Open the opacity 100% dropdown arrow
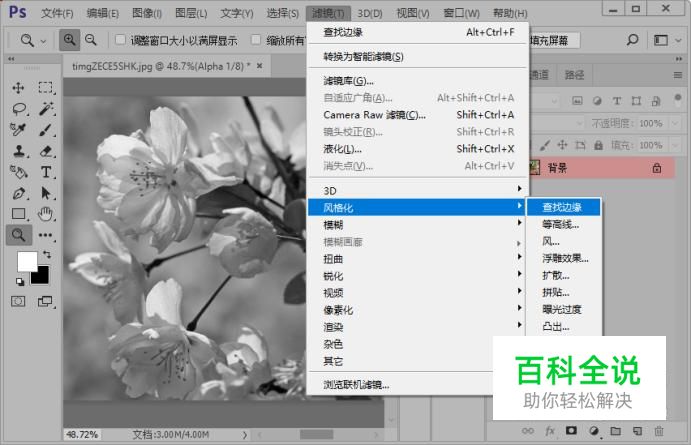Viewport: 691px width, 445px height. (x=675, y=123)
